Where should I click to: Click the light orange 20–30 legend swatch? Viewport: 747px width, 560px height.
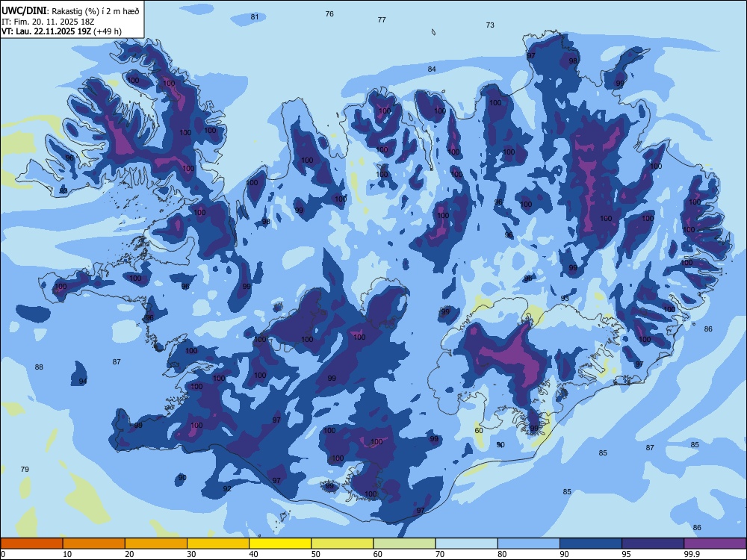pos(156,544)
